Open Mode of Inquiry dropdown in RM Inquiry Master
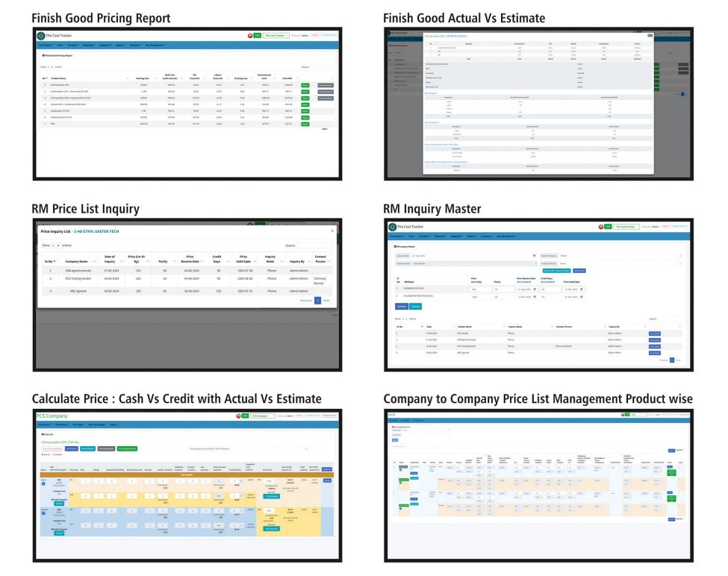728x576 pixels. point(620,256)
